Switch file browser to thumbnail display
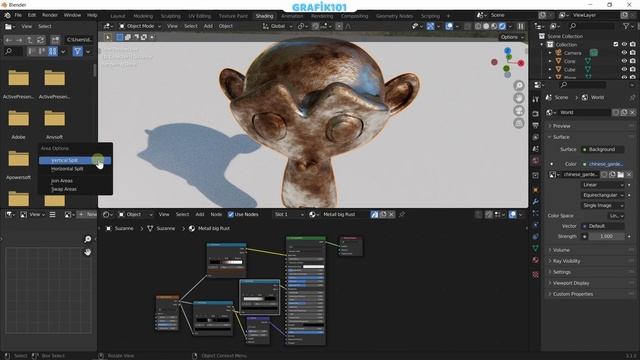The image size is (640, 360). [x=53, y=51]
